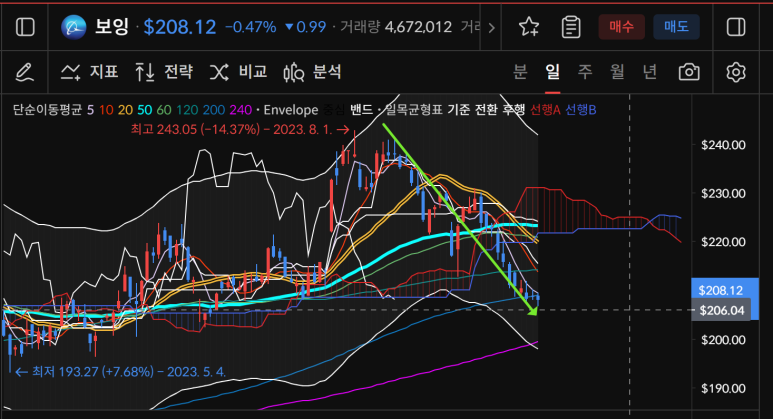Open the 비교 compare tool

coord(239,72)
